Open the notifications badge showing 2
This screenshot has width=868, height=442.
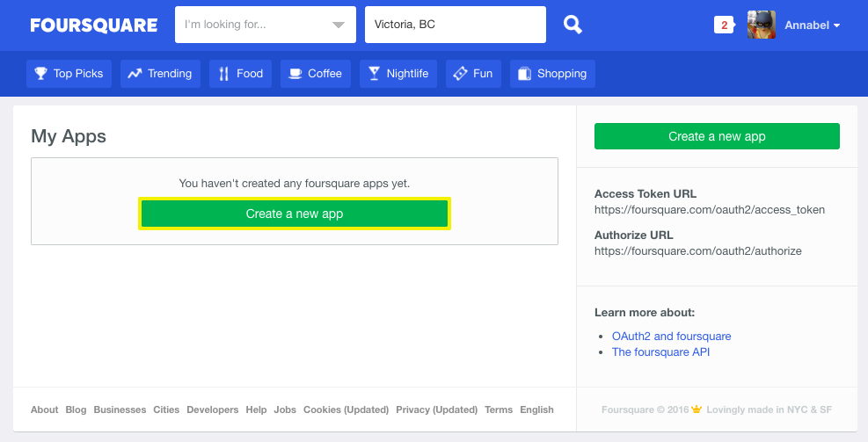click(724, 25)
